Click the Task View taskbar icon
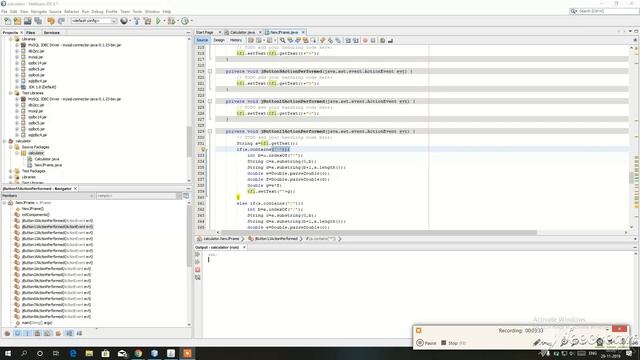The height and width of the screenshot is (360, 640). pyautogui.click(x=56, y=353)
